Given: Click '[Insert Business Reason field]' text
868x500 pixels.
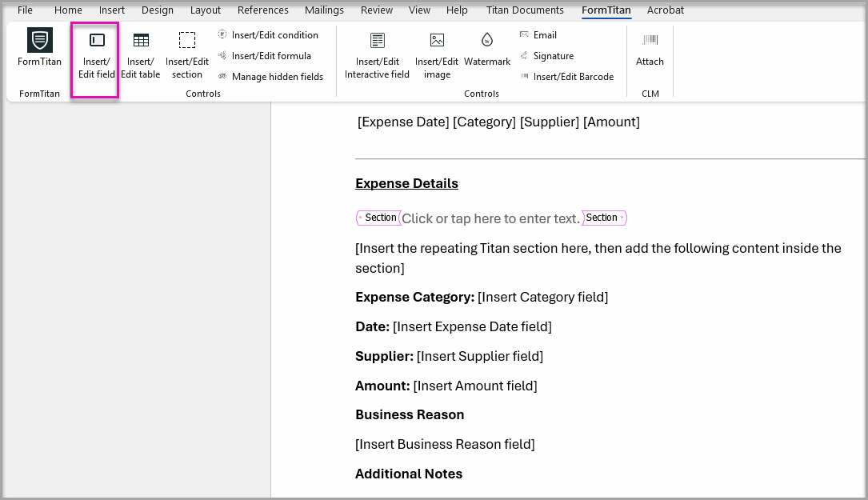Looking at the screenshot, I should tap(445, 444).
